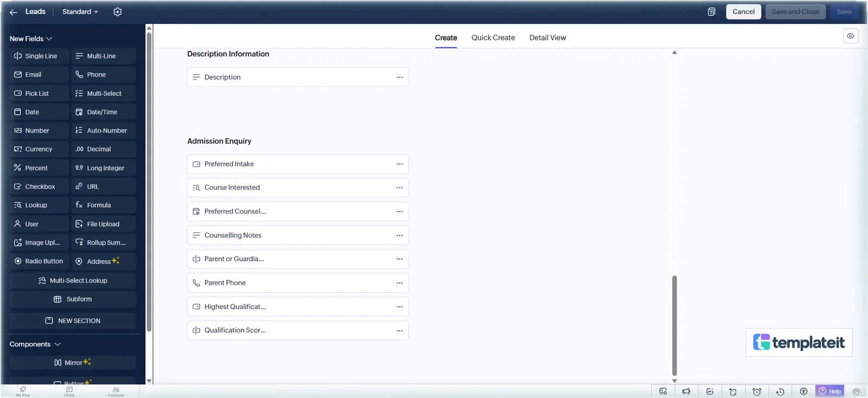Select the Formula field type

[x=104, y=205]
